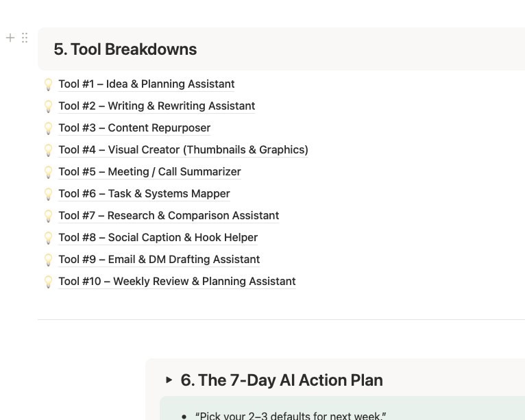The height and width of the screenshot is (420, 525).
Task: Click lightbulb icon beside Tool #9
Action: pyautogui.click(x=49, y=260)
